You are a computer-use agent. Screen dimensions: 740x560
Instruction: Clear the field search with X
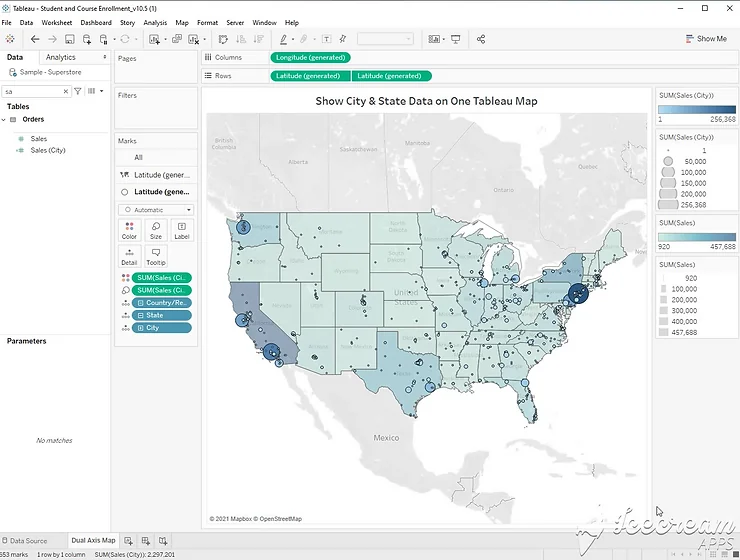point(66,92)
